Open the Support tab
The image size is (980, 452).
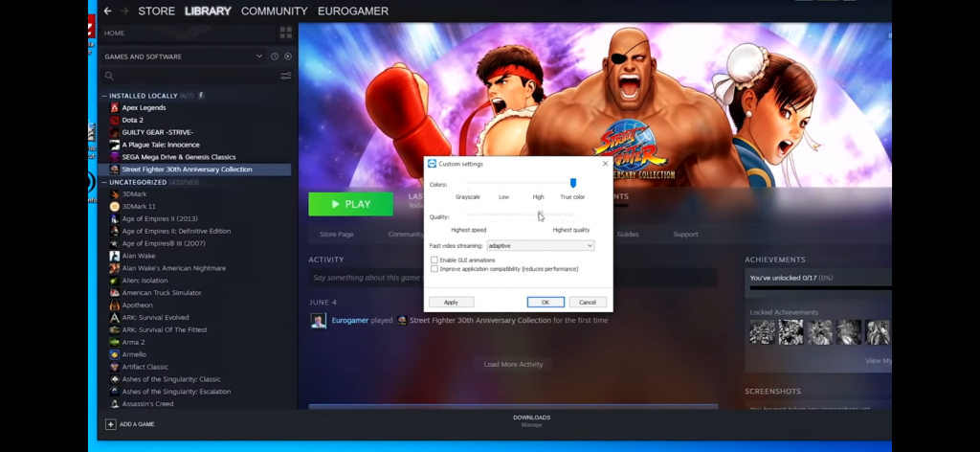coord(685,235)
